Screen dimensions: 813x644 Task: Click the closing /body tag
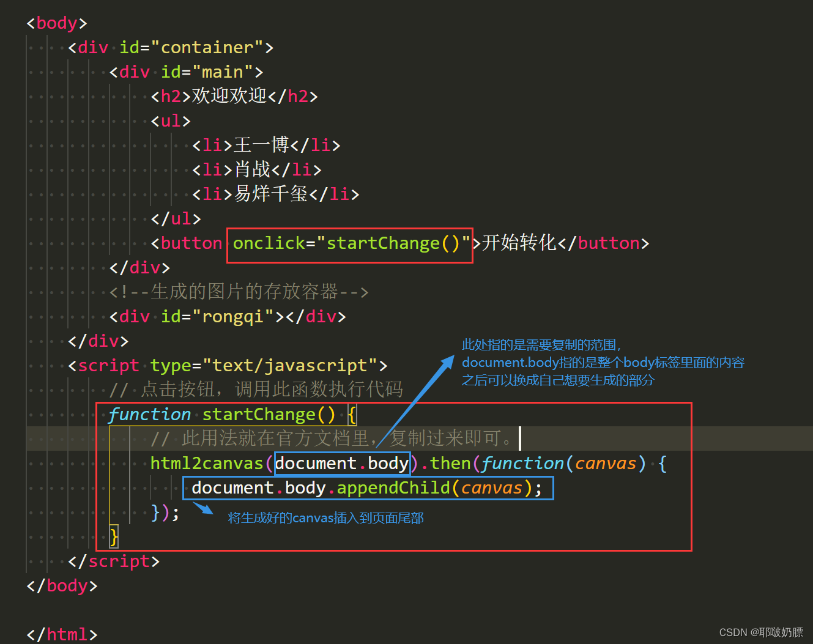[x=62, y=586]
